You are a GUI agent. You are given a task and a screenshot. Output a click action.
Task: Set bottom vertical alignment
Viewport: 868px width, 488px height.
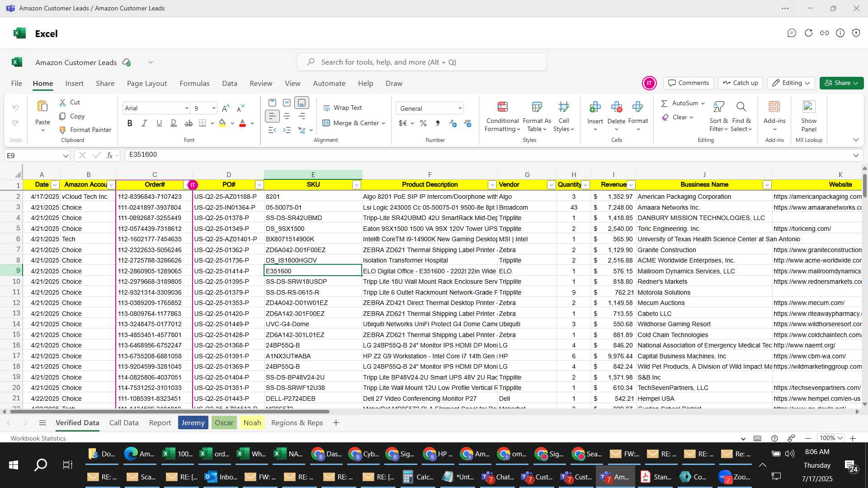pos(302,103)
